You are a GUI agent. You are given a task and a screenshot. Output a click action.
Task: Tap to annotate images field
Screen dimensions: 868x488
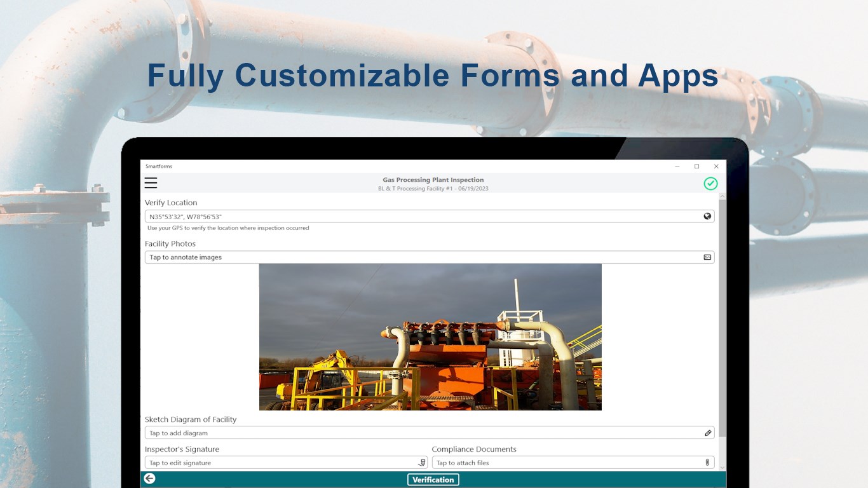point(430,257)
